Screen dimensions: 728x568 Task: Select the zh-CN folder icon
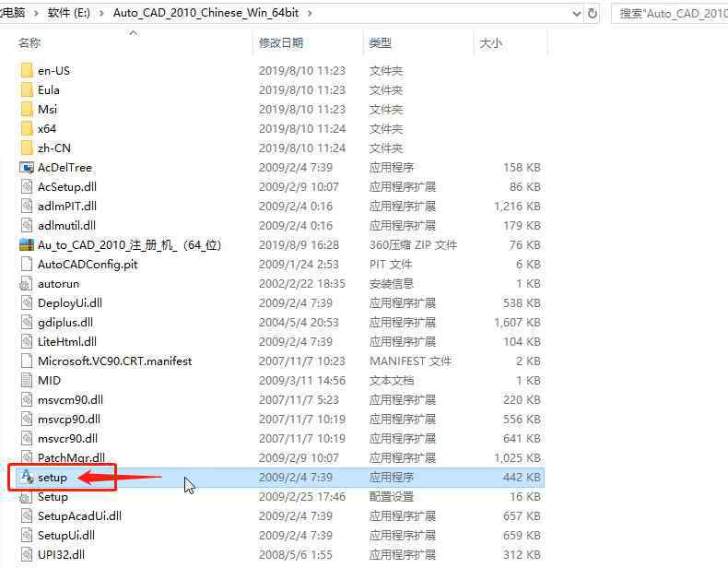tap(27, 148)
